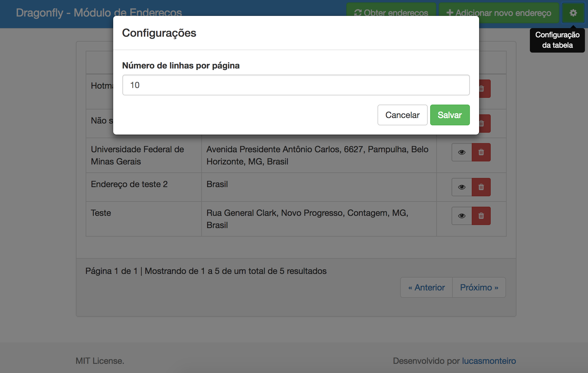This screenshot has height=373, width=588.
Task: Go to the Anterior page
Action: point(426,287)
